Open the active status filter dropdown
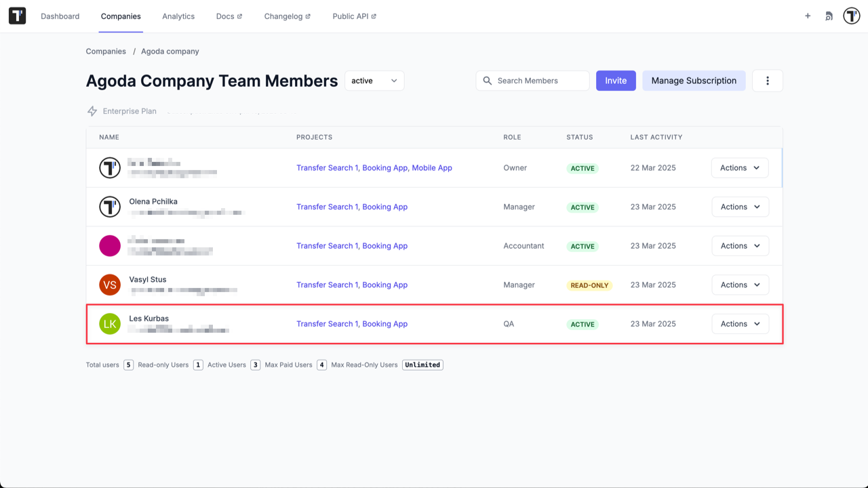Screen dimensions: 868x488 [374, 80]
